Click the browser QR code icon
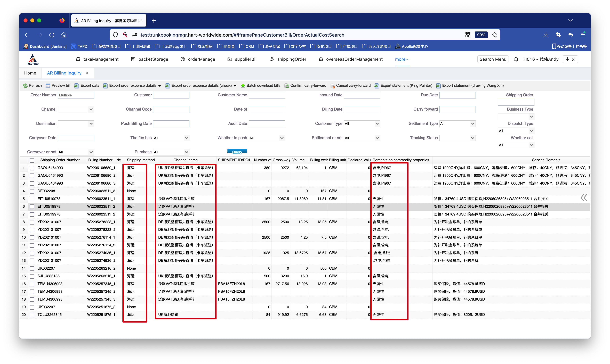610x364 pixels. (x=468, y=35)
